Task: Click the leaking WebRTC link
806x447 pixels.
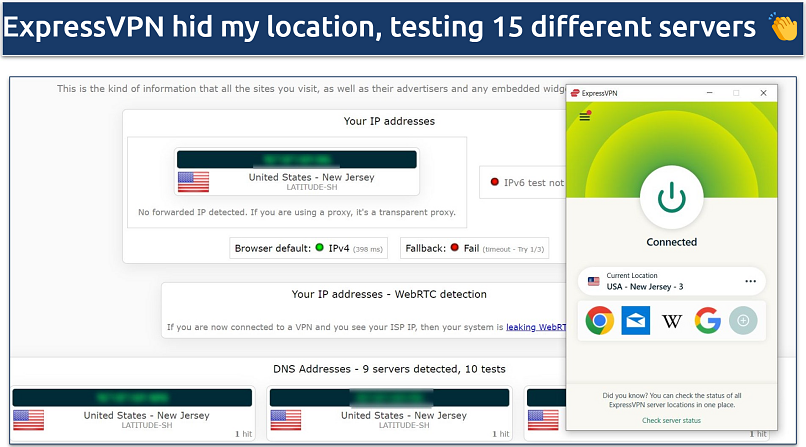Action: click(534, 327)
